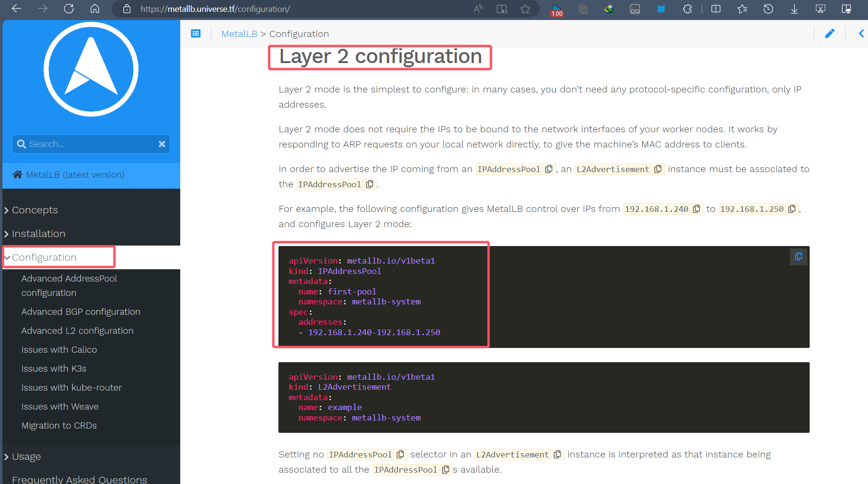Copy L2Advertisement inline code in paragraph
Screen dimensions: 868x484
point(658,169)
